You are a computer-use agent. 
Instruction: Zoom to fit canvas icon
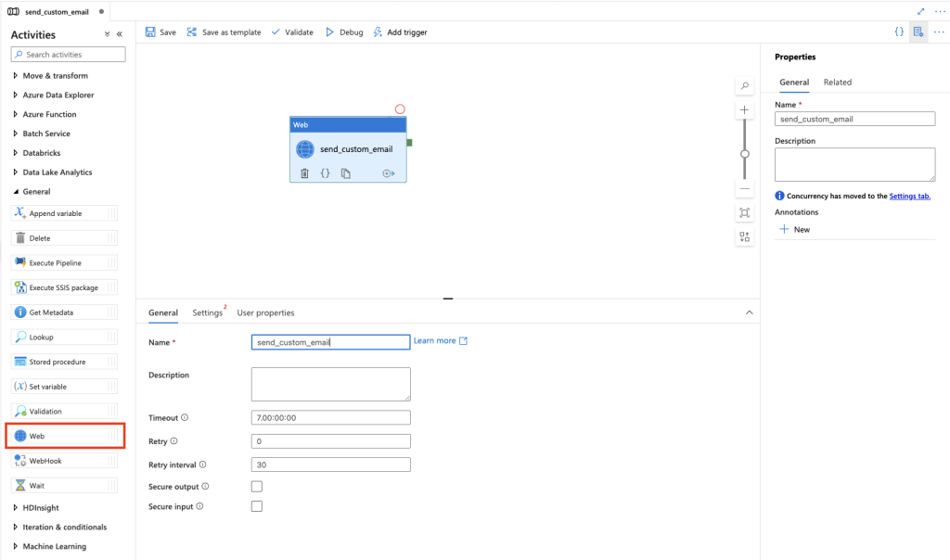click(744, 213)
